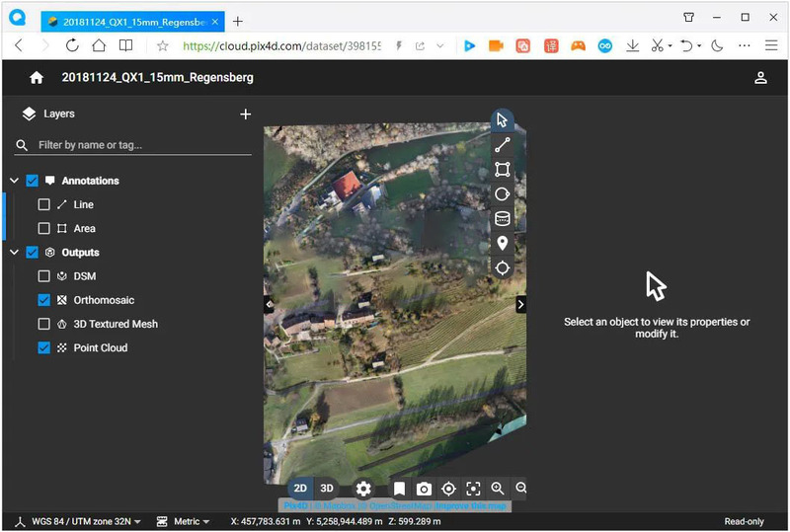The width and height of the screenshot is (790, 532).
Task: Switch to 3D view
Action: (327, 489)
